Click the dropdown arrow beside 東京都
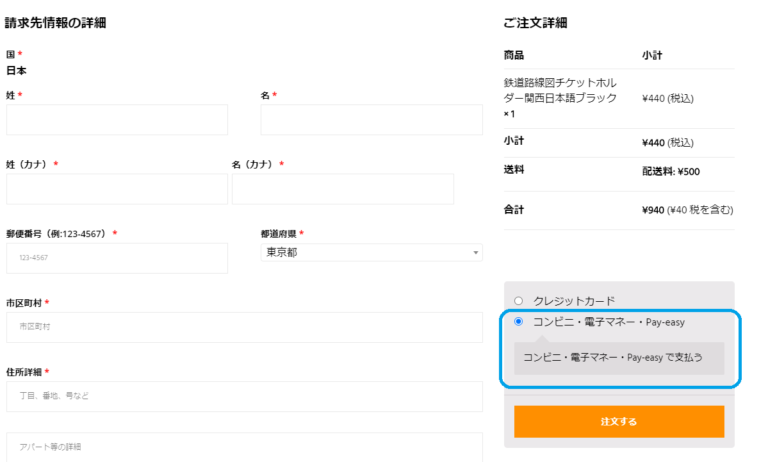 pos(475,253)
